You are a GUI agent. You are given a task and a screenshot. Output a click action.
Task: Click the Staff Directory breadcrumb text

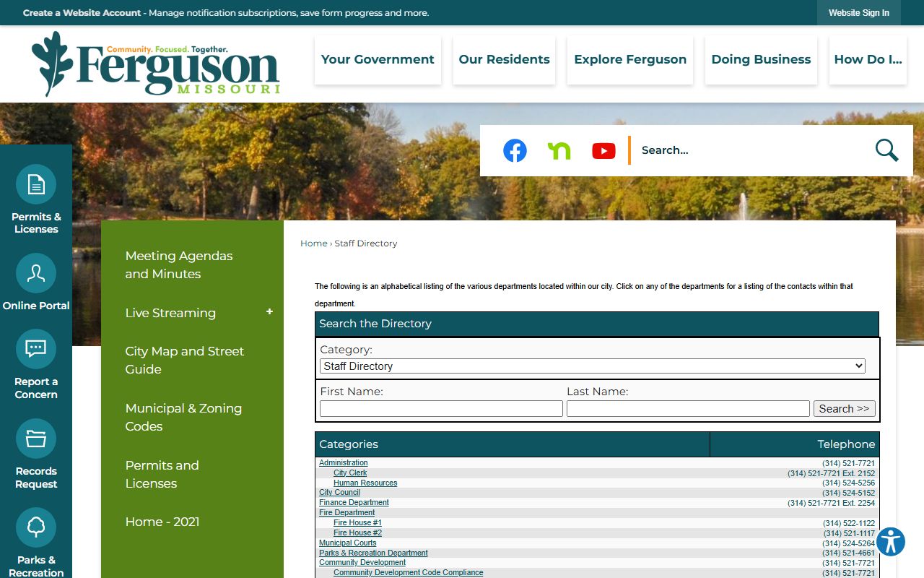click(x=366, y=243)
